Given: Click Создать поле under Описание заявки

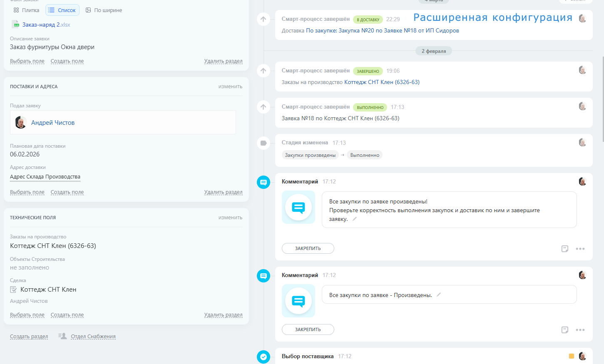Looking at the screenshot, I should tap(67, 61).
